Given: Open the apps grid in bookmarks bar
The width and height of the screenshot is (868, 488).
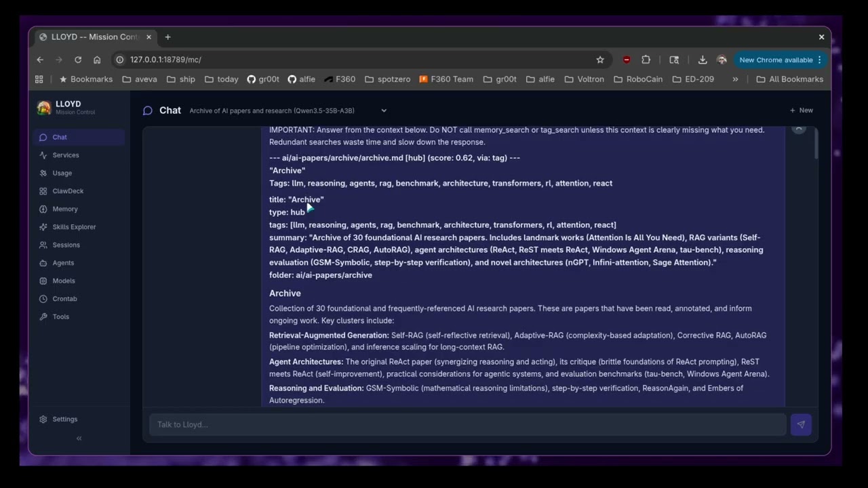Looking at the screenshot, I should coord(39,79).
